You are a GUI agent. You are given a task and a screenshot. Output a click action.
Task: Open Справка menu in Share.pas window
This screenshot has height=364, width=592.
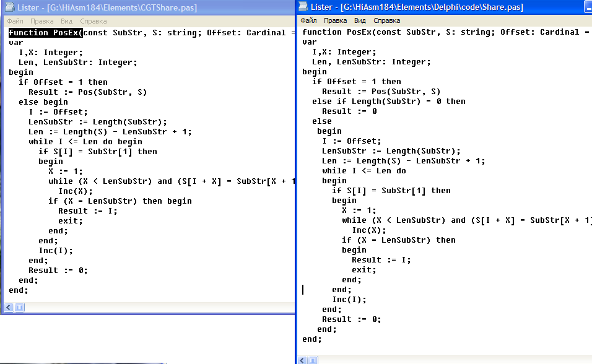coord(386,20)
